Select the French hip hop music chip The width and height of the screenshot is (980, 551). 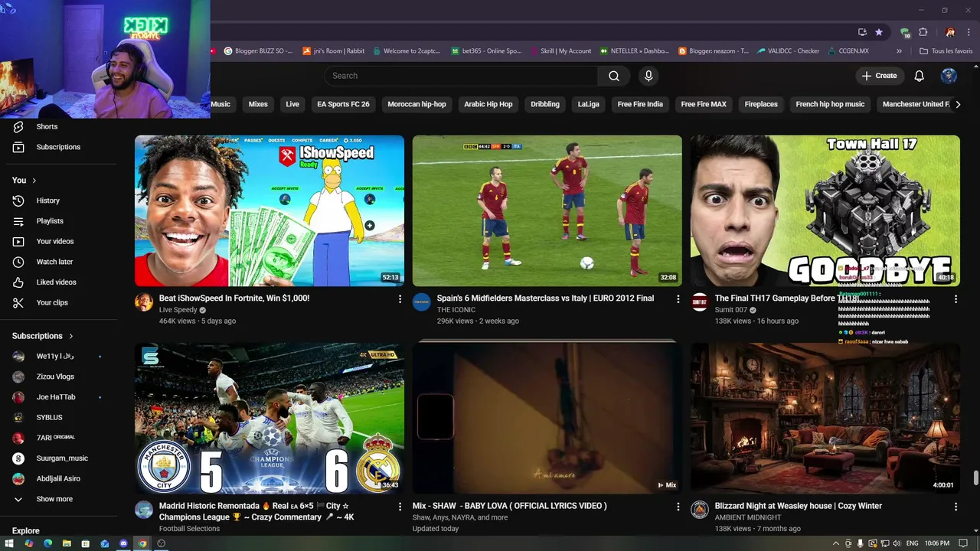(830, 104)
